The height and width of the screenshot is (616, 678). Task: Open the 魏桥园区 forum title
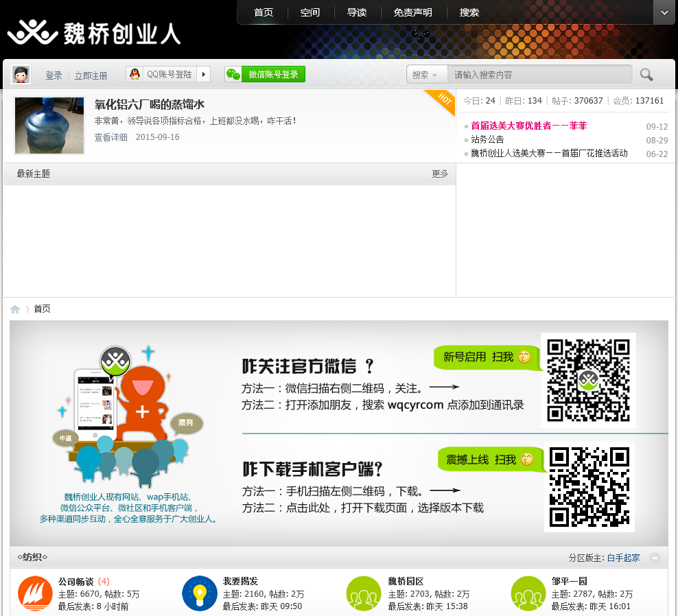(406, 582)
